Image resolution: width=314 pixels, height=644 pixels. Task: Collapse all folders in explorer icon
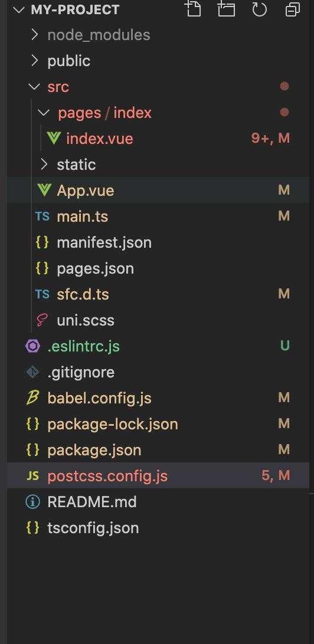pyautogui.click(x=293, y=9)
